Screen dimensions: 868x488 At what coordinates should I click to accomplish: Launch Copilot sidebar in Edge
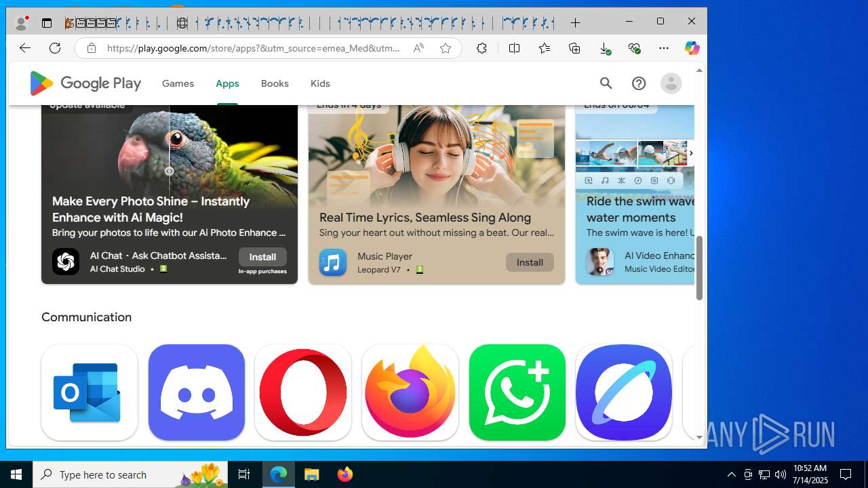pos(692,48)
